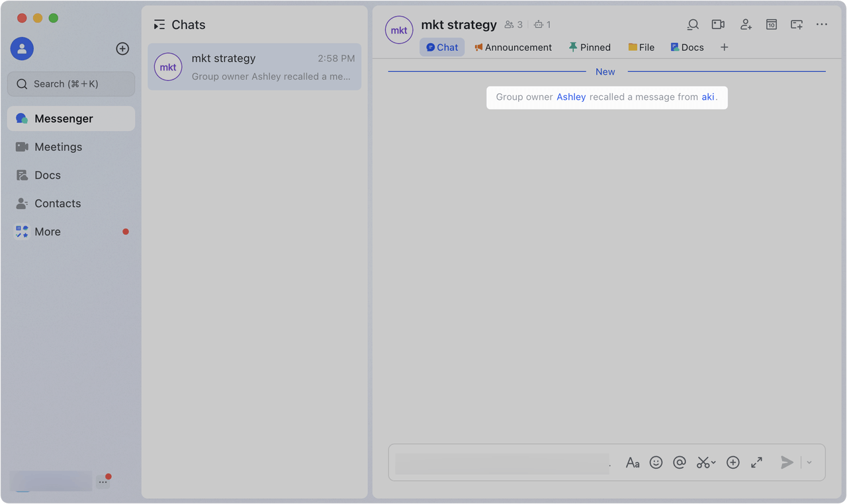
Task: Open the Pinned tab of the group
Action: 590,47
